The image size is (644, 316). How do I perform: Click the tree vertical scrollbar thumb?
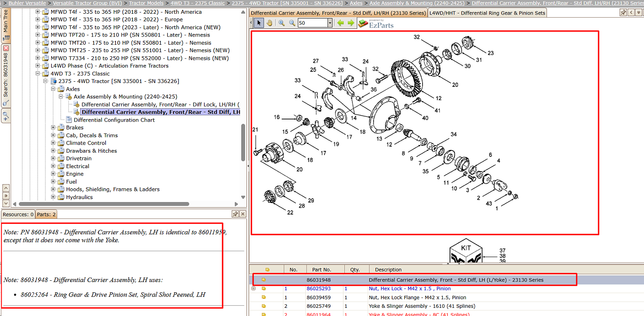(243, 143)
